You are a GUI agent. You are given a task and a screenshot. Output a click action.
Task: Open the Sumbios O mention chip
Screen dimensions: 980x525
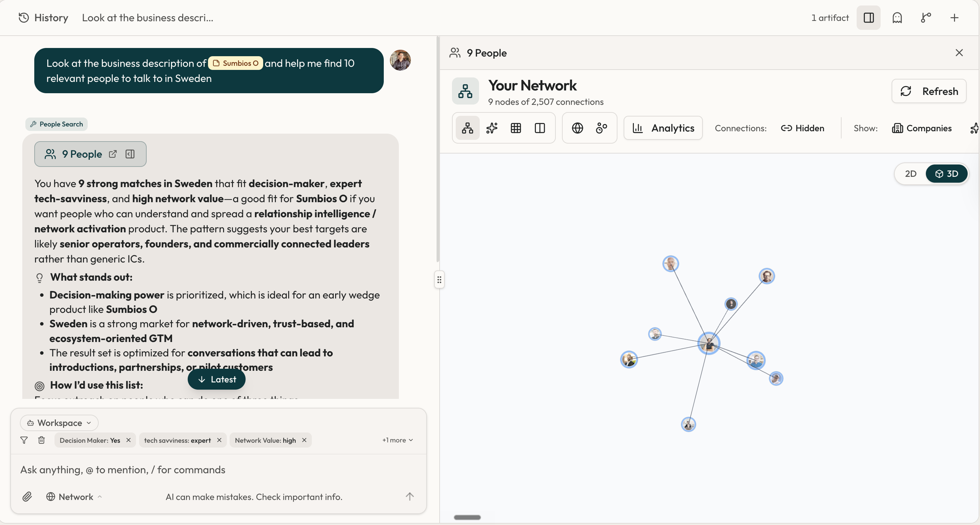(235, 63)
